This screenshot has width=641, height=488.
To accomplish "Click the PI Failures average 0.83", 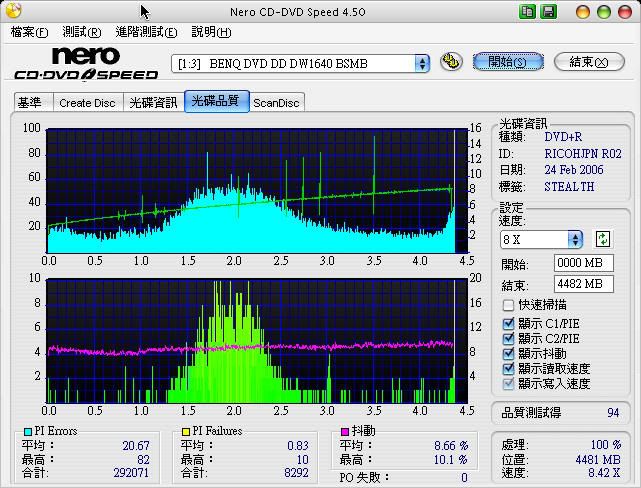I will [298, 445].
